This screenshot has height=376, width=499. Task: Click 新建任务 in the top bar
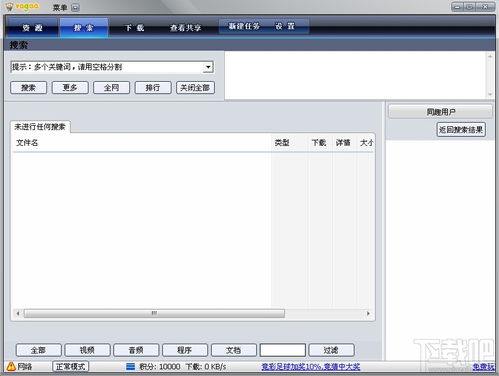coord(244,26)
